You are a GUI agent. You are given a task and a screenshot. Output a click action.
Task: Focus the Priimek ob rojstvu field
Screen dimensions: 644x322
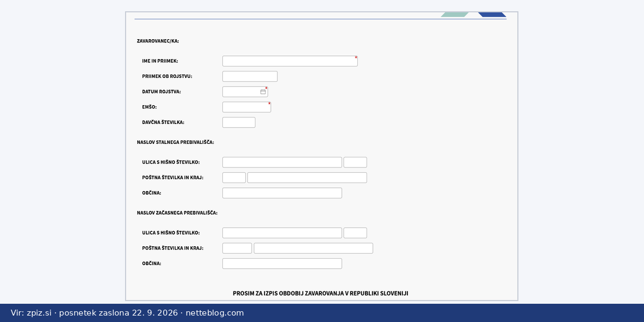250,76
